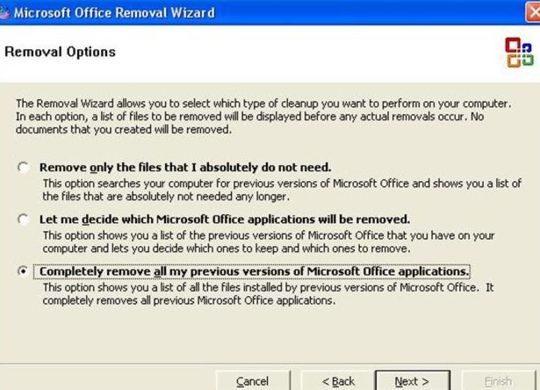Click the 'Removal Options' heading
This screenshot has width=540, height=390.
[60, 52]
